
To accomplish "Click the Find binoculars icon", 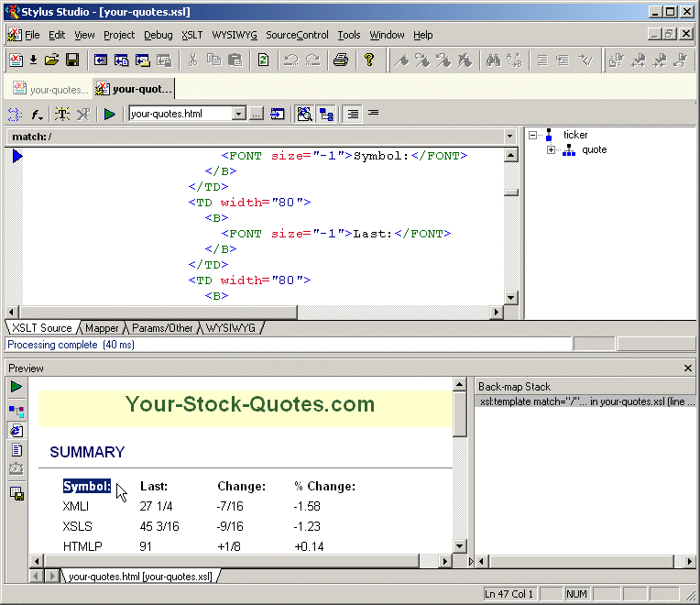I will (493, 60).
